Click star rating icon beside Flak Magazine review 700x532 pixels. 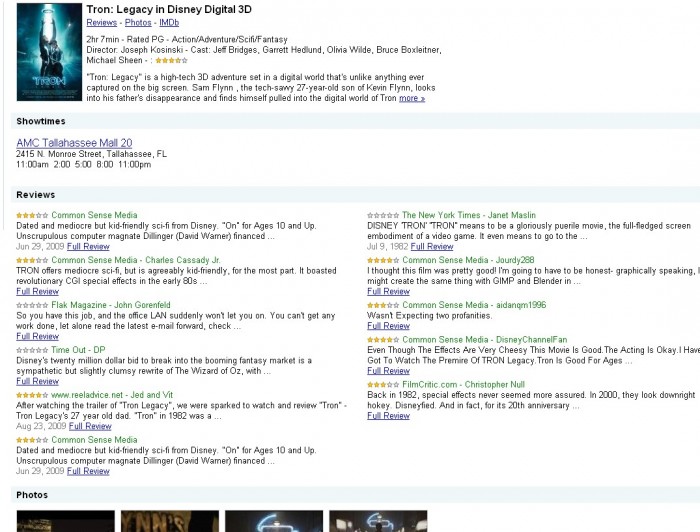32,305
